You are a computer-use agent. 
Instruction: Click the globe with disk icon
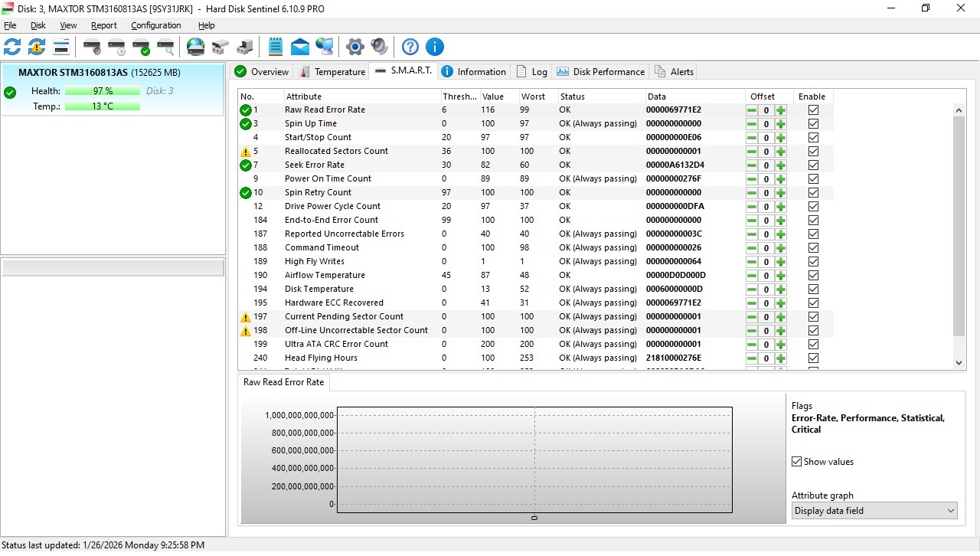click(196, 47)
